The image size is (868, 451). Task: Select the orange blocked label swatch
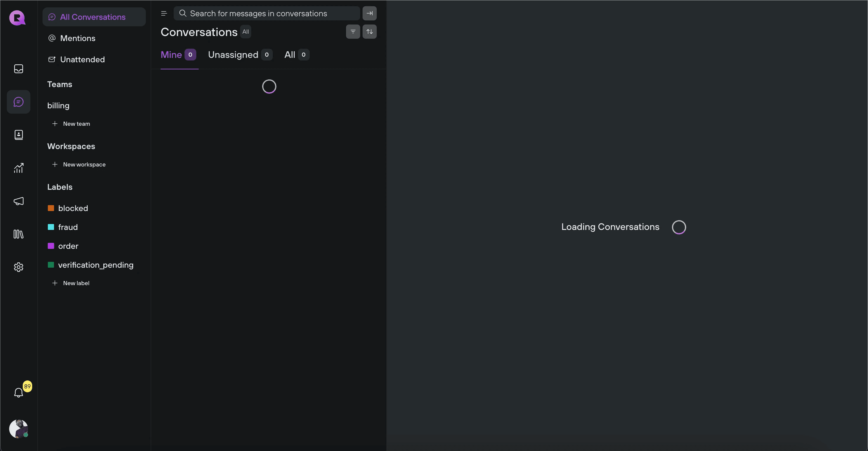51,208
